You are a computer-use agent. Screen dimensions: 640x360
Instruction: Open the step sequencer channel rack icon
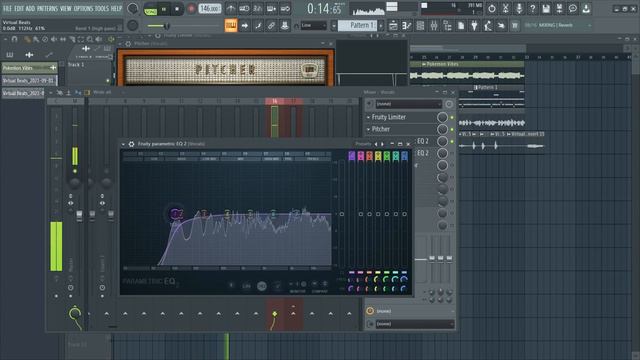click(x=420, y=26)
